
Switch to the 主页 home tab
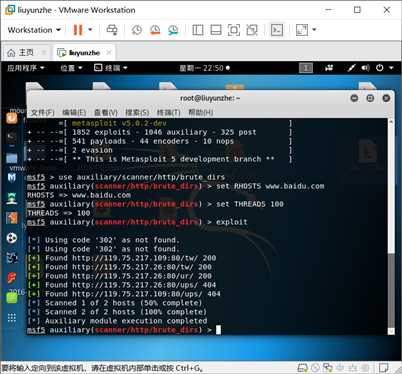coord(21,53)
